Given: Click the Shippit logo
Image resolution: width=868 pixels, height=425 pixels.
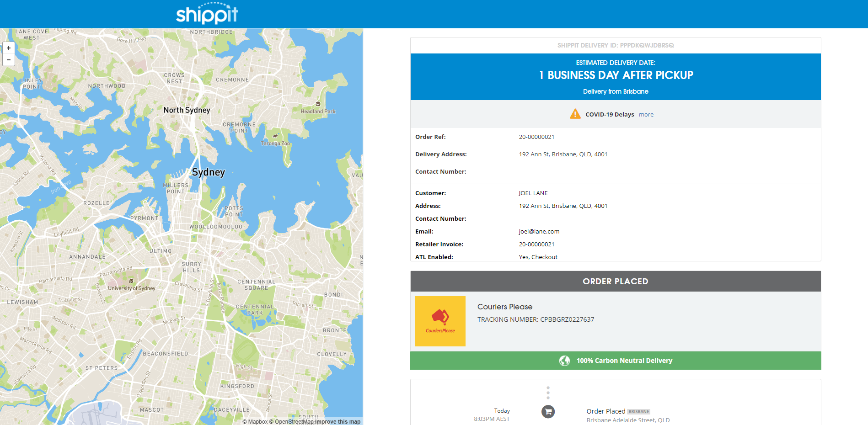Looking at the screenshot, I should click(x=207, y=14).
